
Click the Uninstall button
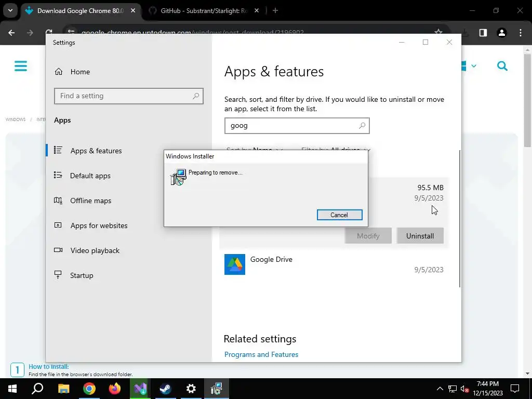point(420,236)
